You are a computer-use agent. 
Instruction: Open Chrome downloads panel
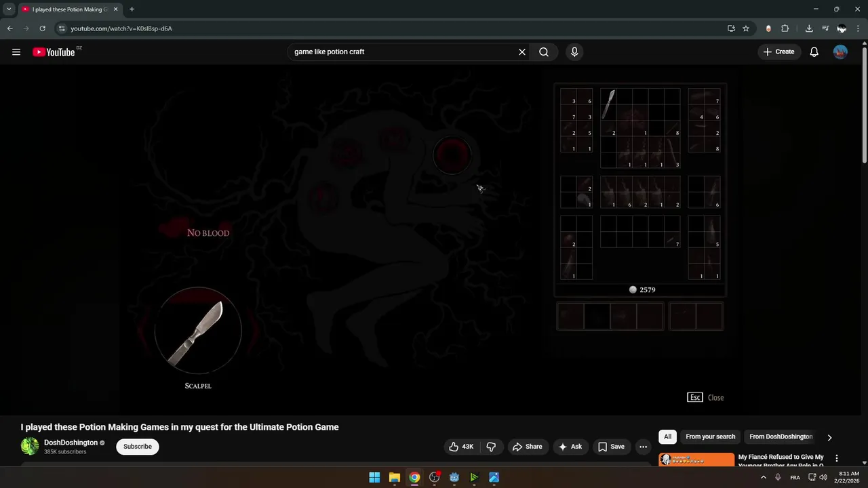tap(809, 28)
